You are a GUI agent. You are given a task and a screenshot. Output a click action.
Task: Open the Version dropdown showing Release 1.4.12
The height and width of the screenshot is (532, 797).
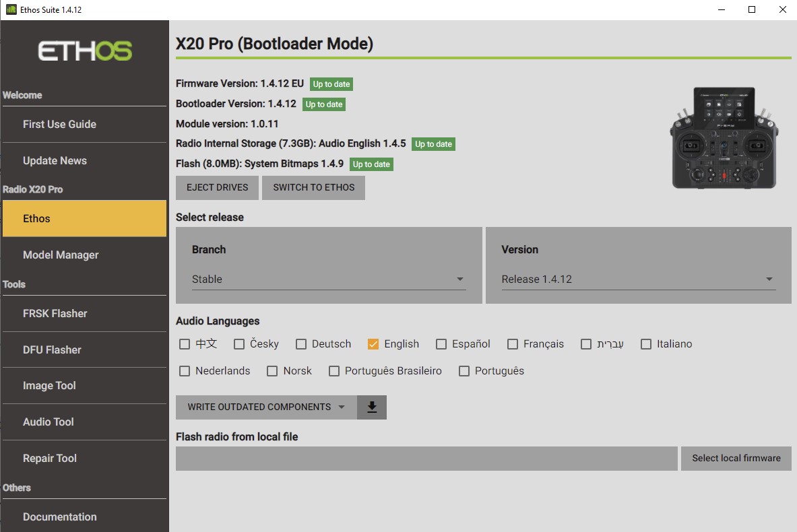tap(637, 279)
